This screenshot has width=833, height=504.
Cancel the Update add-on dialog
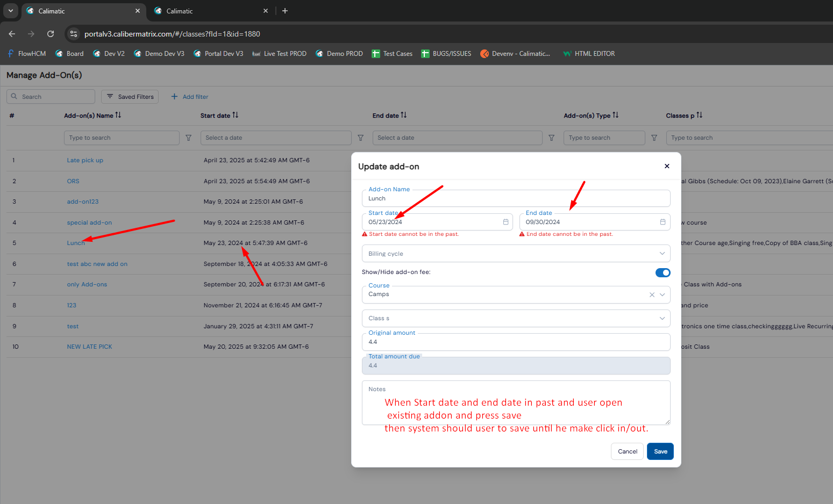(x=628, y=451)
